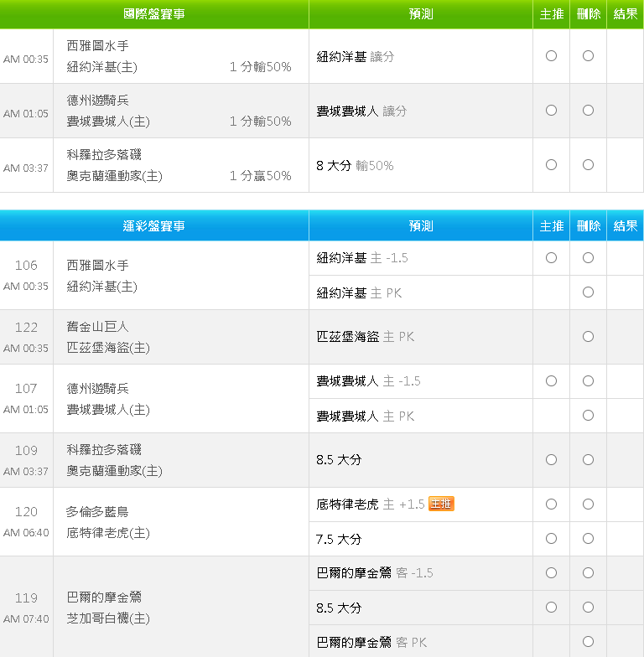The height and width of the screenshot is (657, 644).
Task: Select 刪除 radio for 8.5 大分 芝加哥白襪
Action: 588,607
